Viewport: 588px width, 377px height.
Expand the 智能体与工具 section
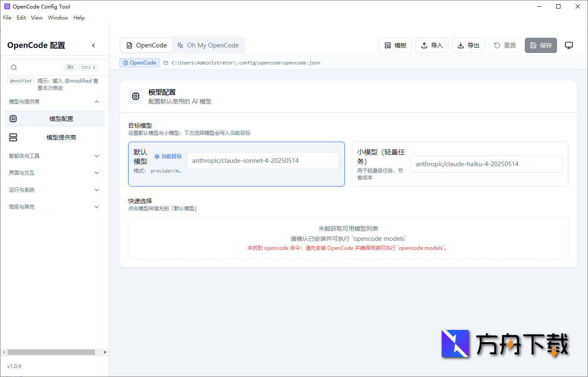(96, 156)
